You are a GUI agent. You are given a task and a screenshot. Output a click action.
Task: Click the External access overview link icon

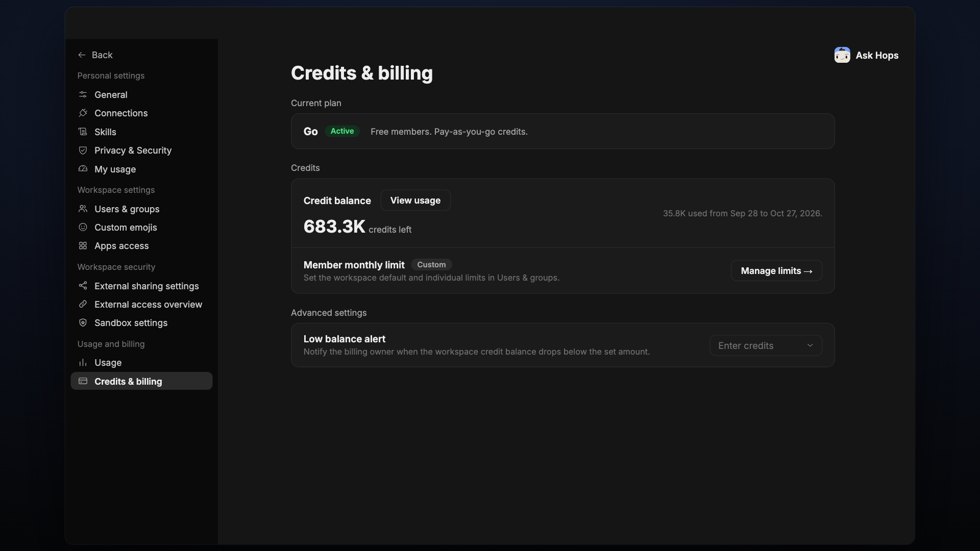(x=83, y=304)
